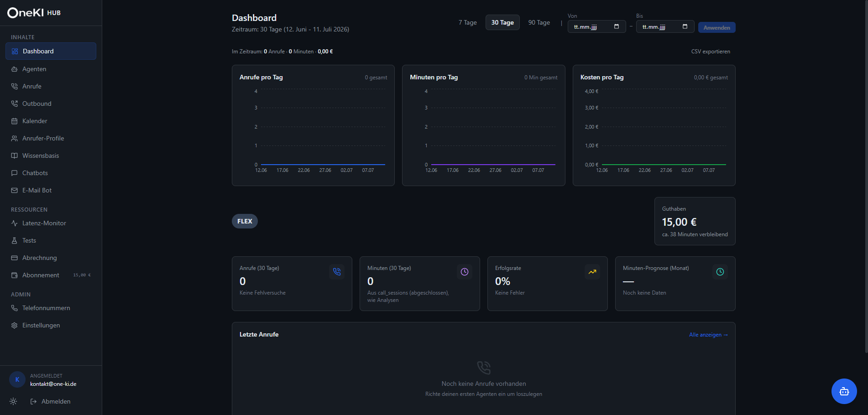This screenshot has height=415, width=868.
Task: Open Agenten in the sidebar menu
Action: pos(51,69)
